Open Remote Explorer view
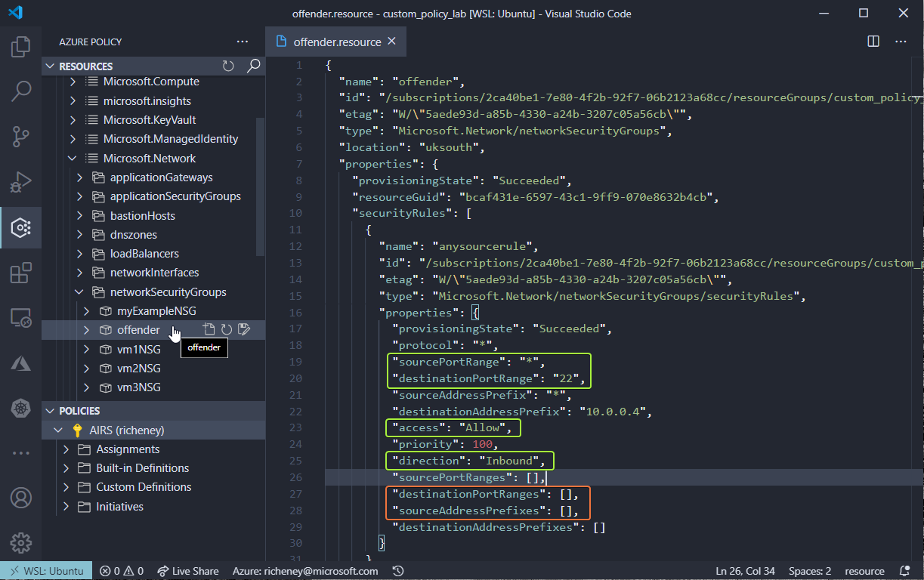The image size is (924, 580). (x=20, y=318)
